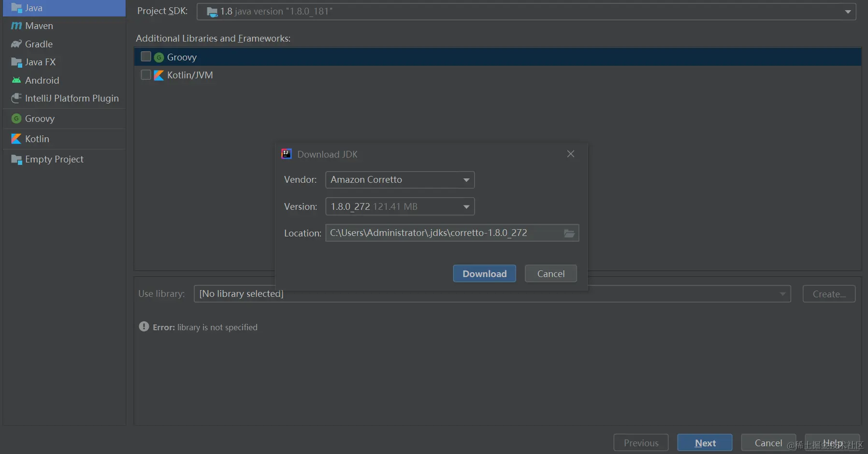The image size is (868, 454).
Task: Enable the Kotlin/JVM framework checkbox
Action: tap(146, 74)
